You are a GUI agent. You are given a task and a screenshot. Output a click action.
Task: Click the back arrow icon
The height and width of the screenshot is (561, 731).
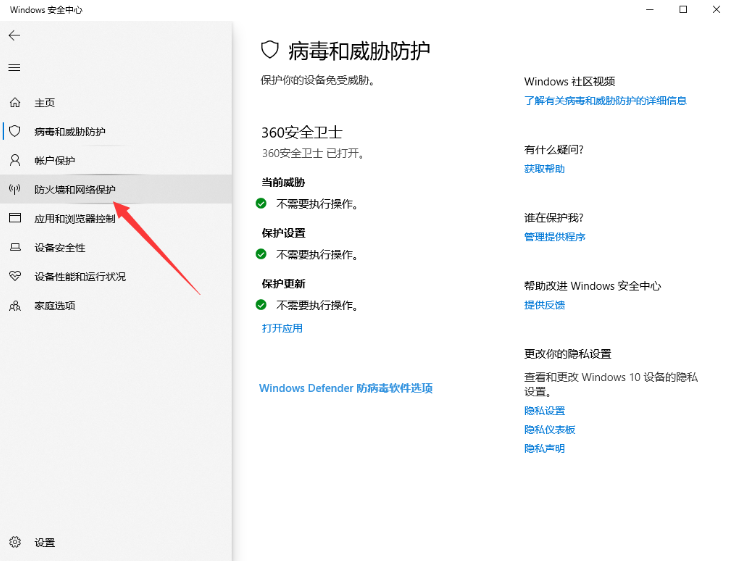tap(14, 35)
